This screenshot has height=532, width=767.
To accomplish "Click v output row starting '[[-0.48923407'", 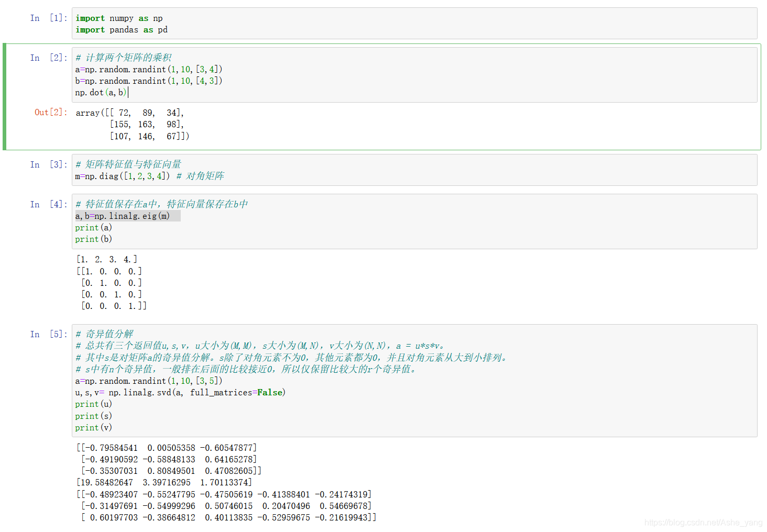I will click(224, 495).
